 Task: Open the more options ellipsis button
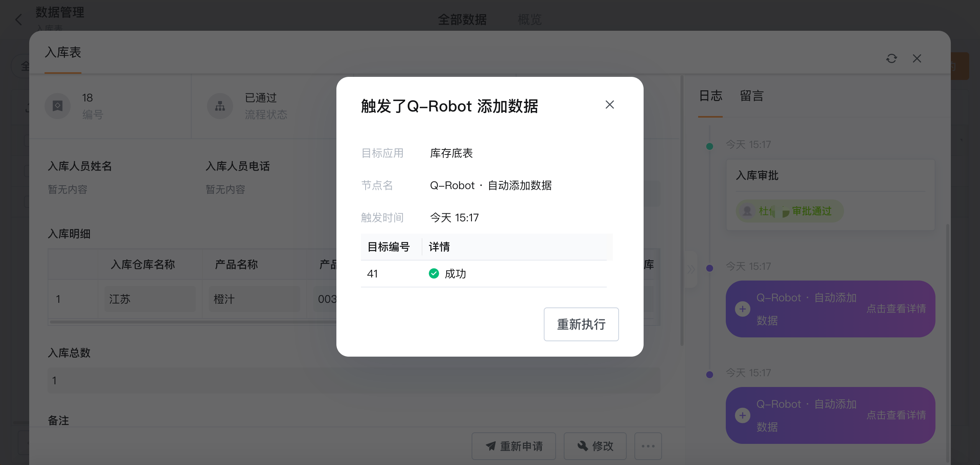click(x=648, y=446)
